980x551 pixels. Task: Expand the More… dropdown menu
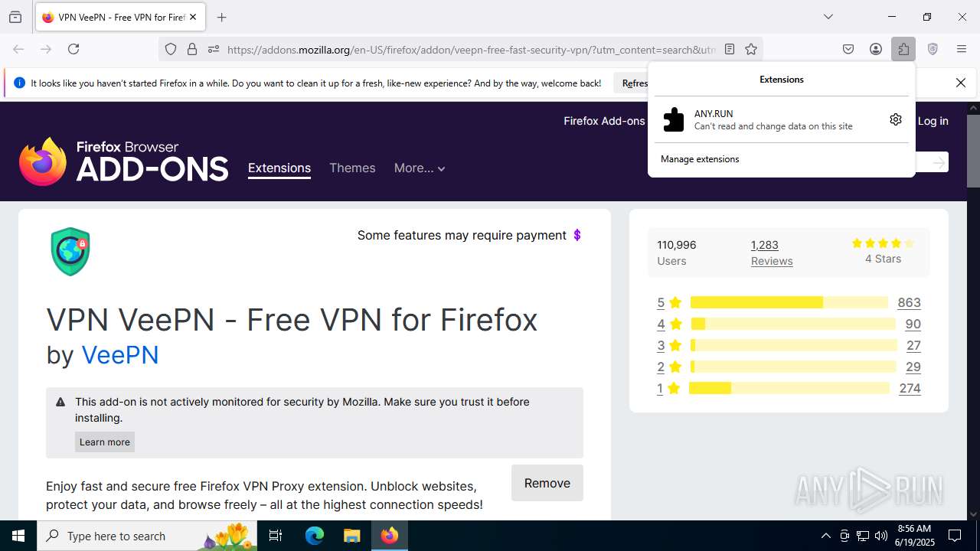420,168
